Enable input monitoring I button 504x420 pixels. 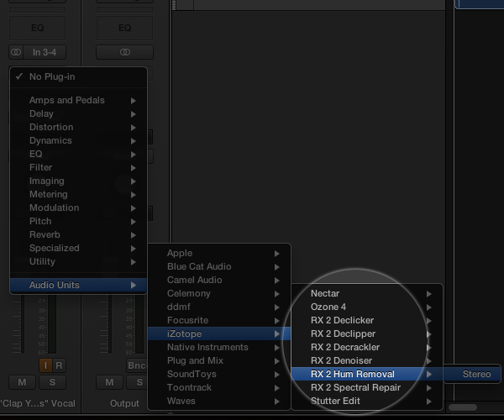pyautogui.click(x=45, y=365)
